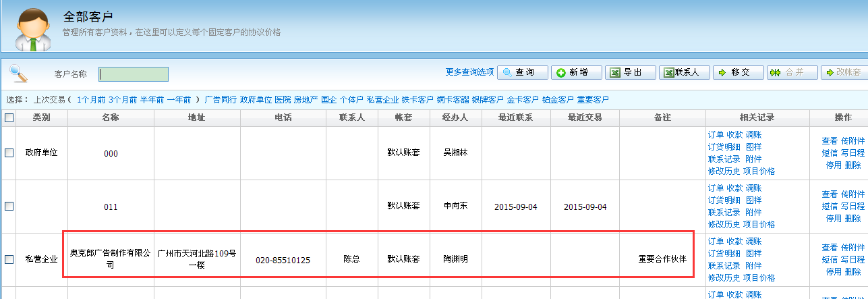The height and width of the screenshot is (299, 868).
Task: Click the 查询 search button
Action: 523,73
